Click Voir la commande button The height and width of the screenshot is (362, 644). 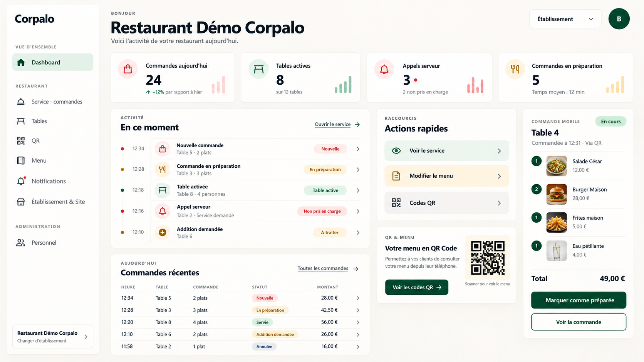(x=579, y=322)
